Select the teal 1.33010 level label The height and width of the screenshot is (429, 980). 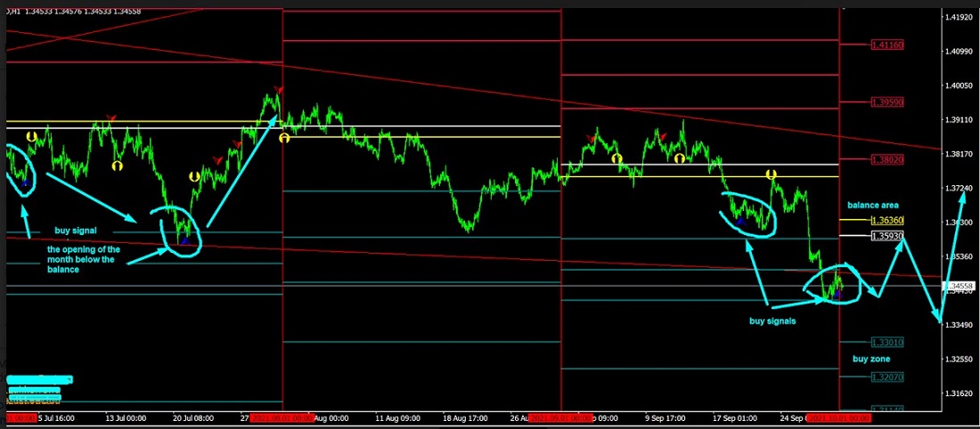pos(886,342)
